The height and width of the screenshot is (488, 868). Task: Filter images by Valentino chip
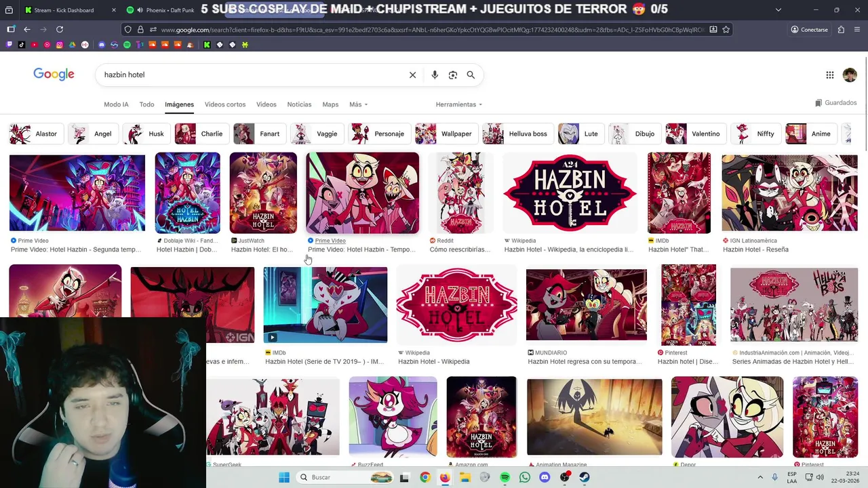click(696, 134)
